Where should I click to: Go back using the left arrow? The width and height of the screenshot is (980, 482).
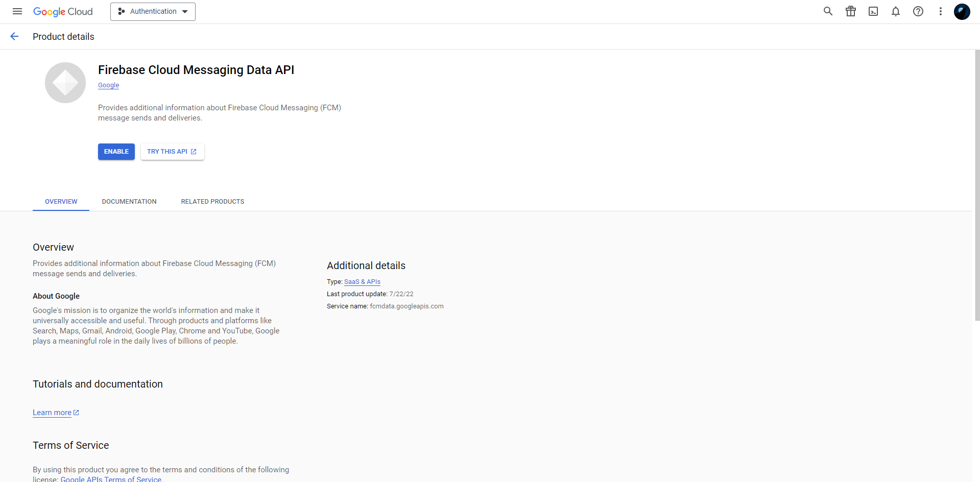click(14, 36)
